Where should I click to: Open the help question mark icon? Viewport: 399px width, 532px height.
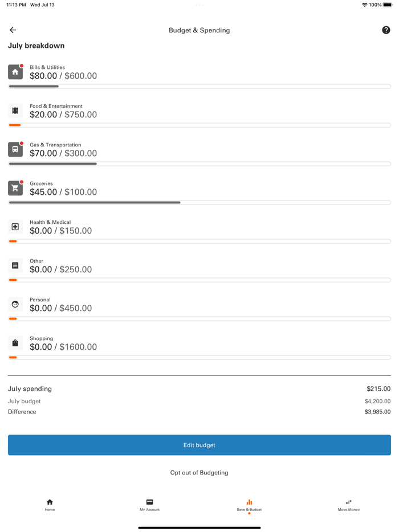386,30
